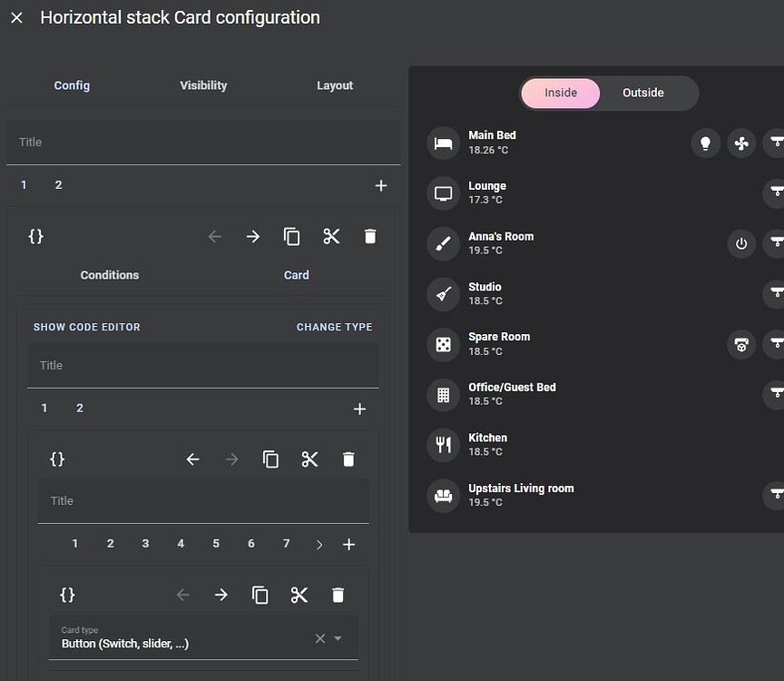
Task: Toggle Anna's Room power button
Action: tap(741, 243)
